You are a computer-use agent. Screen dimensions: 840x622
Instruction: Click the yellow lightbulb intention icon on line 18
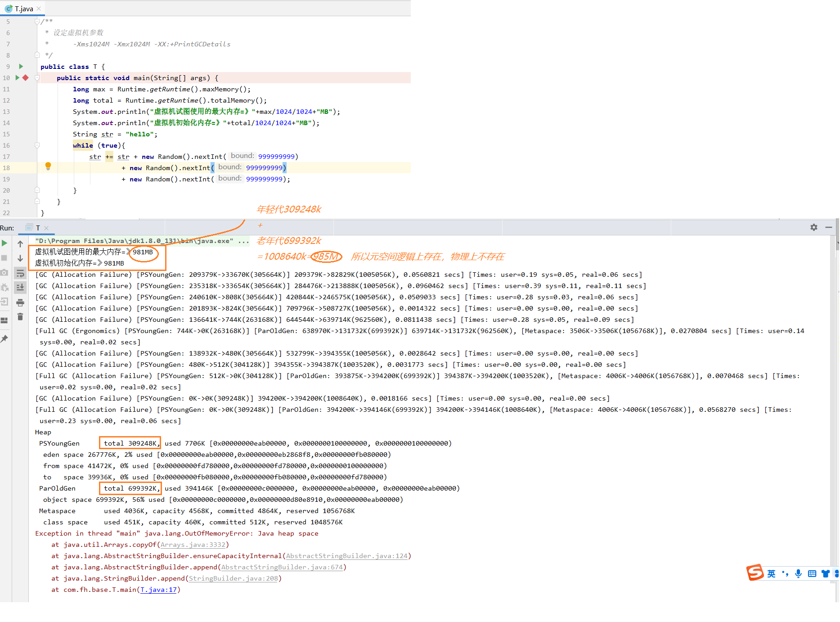(x=48, y=166)
